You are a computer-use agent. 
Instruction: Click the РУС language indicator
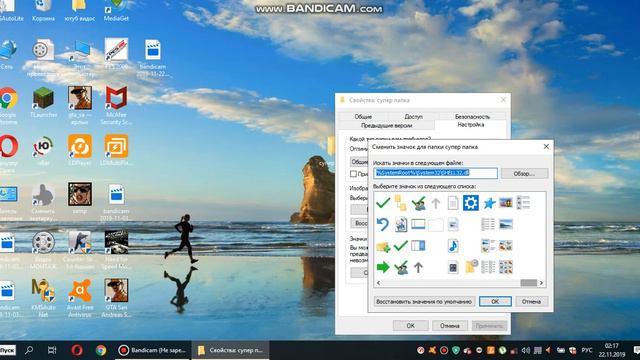click(587, 350)
